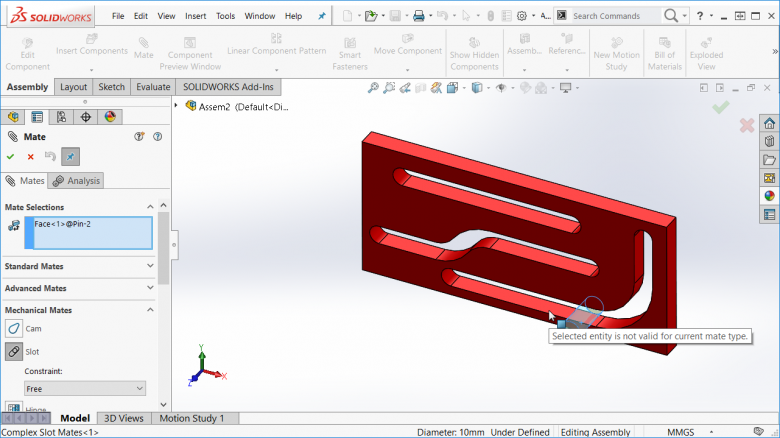Image resolution: width=780 pixels, height=438 pixels.
Task: Open Custom Properties icon in task pane
Action: (770, 215)
